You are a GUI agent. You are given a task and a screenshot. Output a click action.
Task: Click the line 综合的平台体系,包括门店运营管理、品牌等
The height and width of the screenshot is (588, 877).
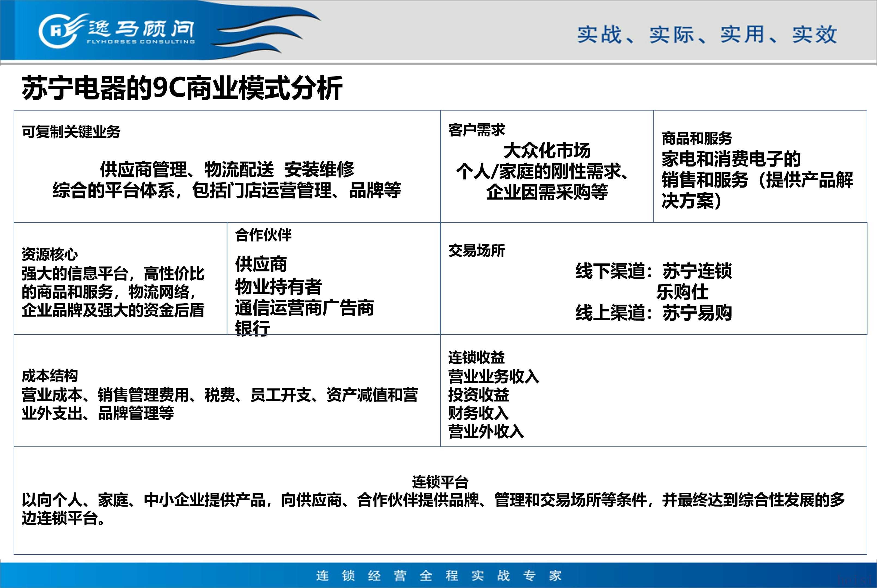tap(227, 190)
